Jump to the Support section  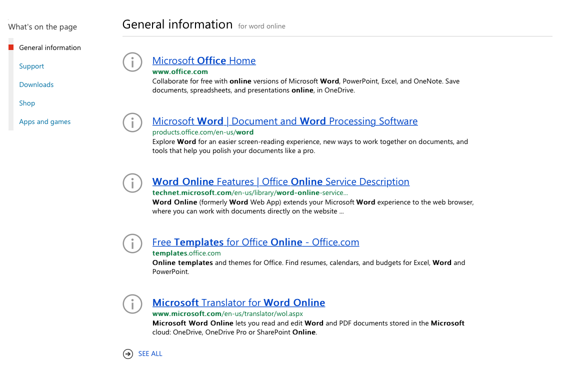(31, 66)
